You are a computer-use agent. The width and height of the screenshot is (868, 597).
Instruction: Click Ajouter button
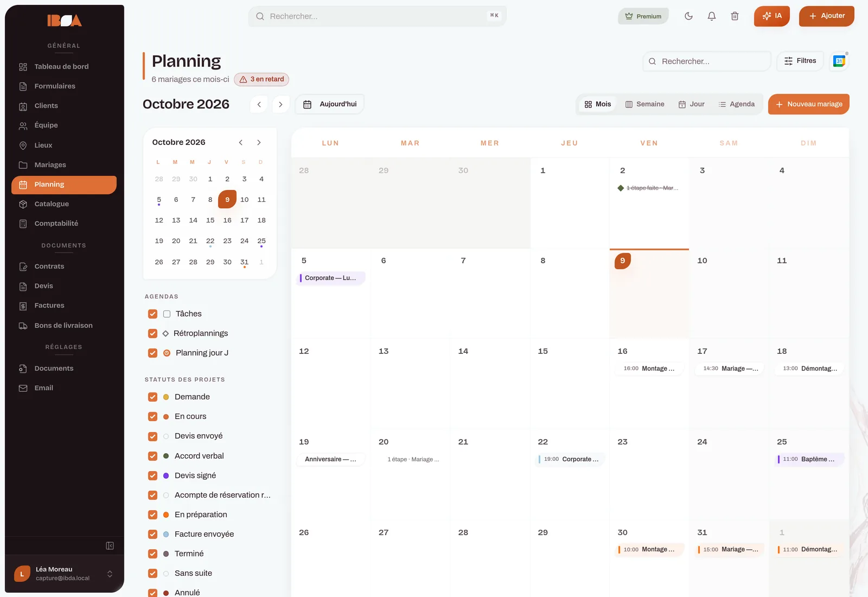(x=827, y=16)
